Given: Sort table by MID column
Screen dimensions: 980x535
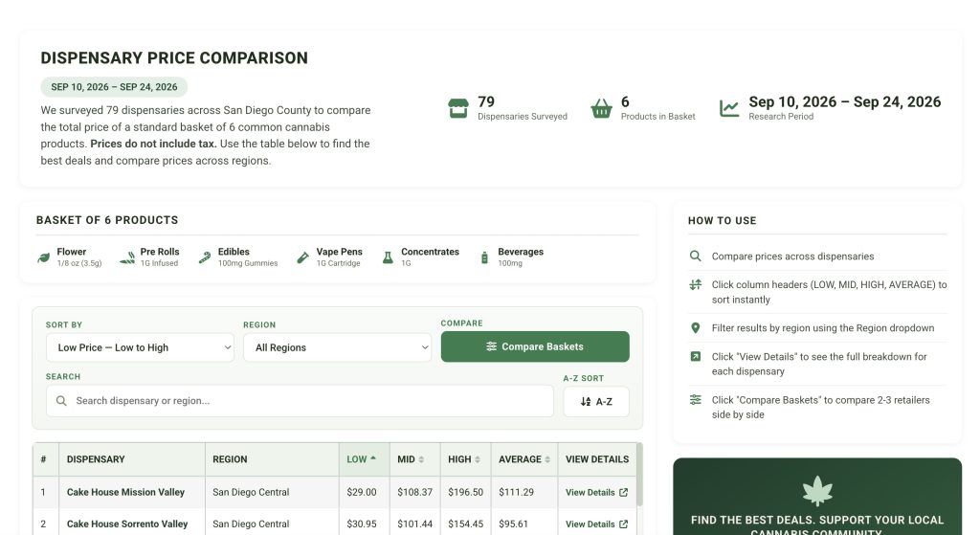Looking at the screenshot, I should (x=415, y=459).
